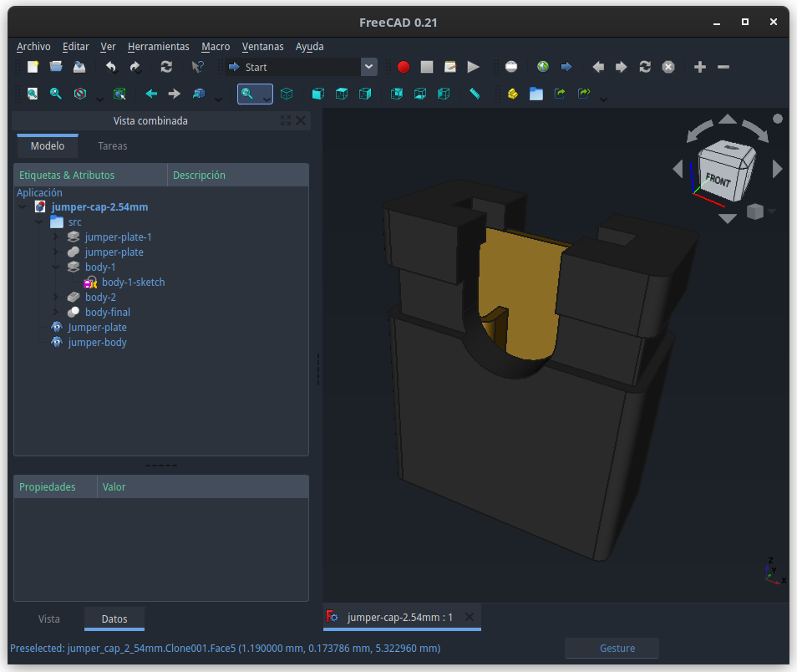Viewport: 797px width, 672px height.
Task: Open a file using the folder icon
Action: [x=56, y=67]
